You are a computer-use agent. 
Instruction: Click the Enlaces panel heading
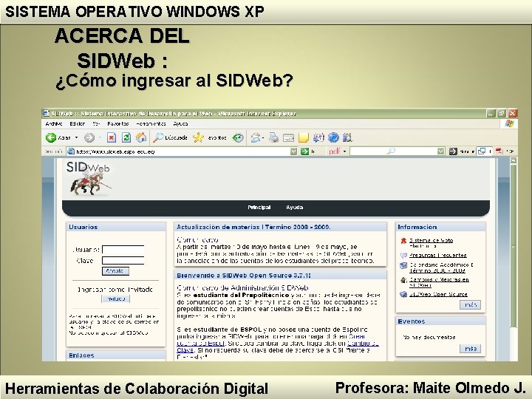click(81, 355)
